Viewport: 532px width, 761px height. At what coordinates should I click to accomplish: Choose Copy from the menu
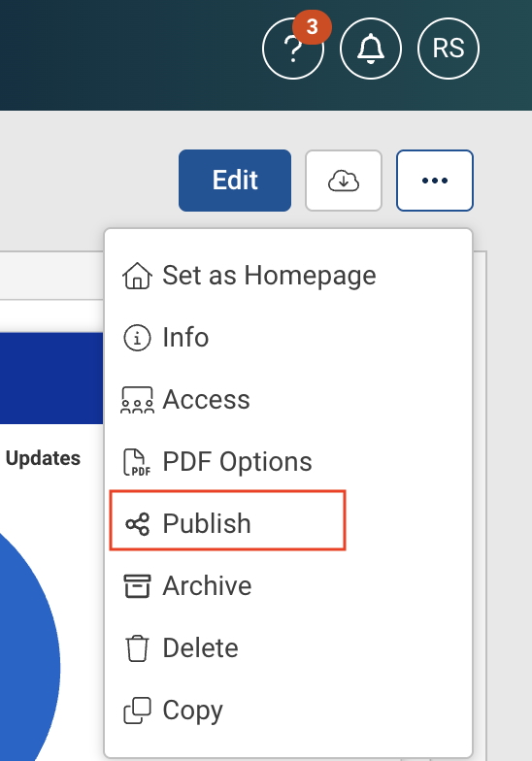[x=288, y=711]
